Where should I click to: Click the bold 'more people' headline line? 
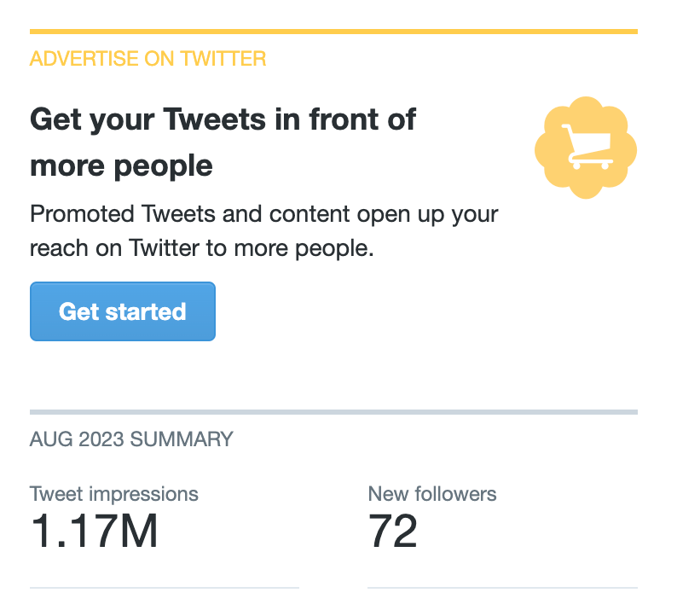tap(121, 166)
